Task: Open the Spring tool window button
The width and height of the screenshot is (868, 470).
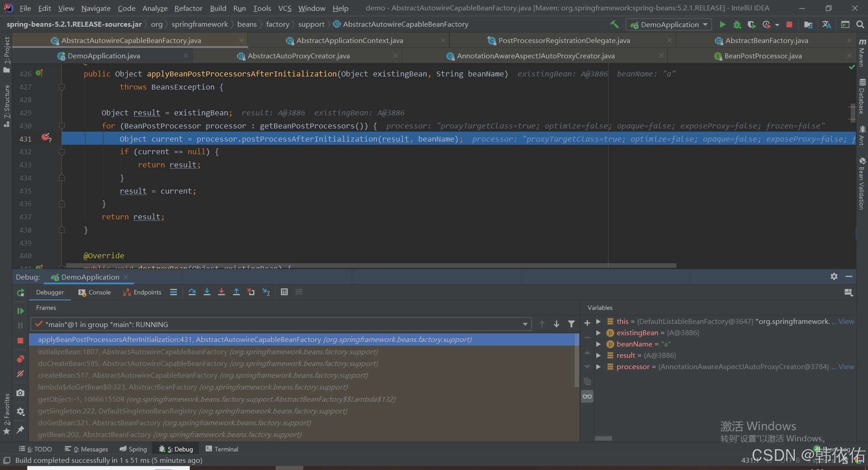Action: coord(133,449)
